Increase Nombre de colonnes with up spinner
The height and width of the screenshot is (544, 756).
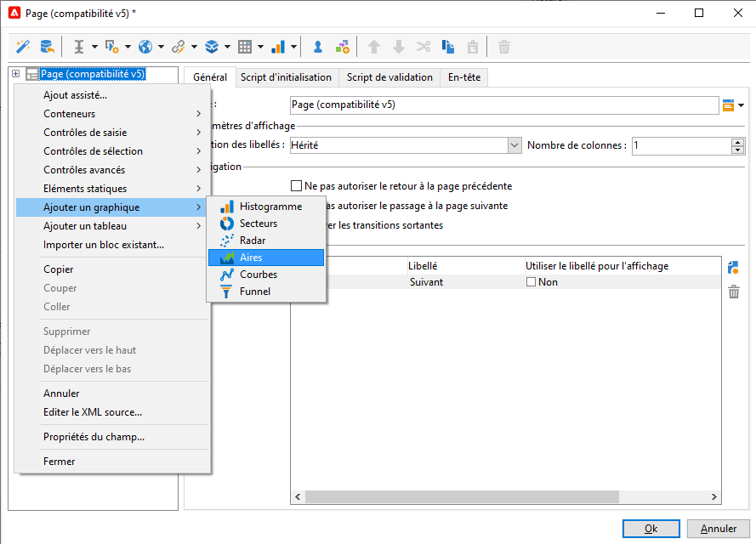point(737,142)
